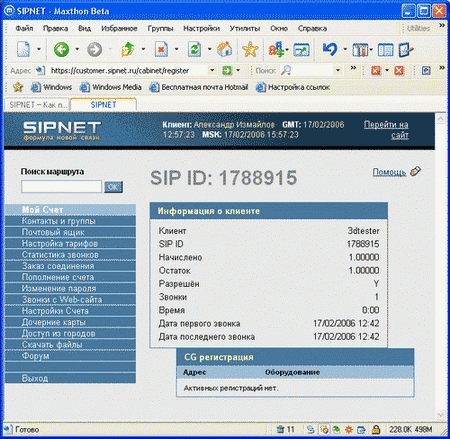This screenshot has width=450, height=439.
Task: Click the blue window icon at the address row's end
Action: tap(426, 70)
